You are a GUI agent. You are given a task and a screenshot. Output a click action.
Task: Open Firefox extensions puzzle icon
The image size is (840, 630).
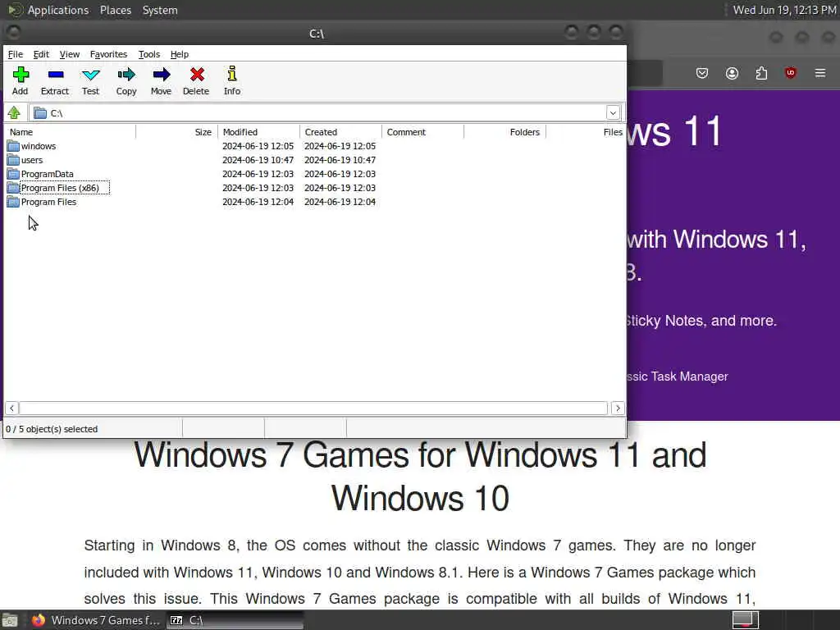click(x=761, y=73)
